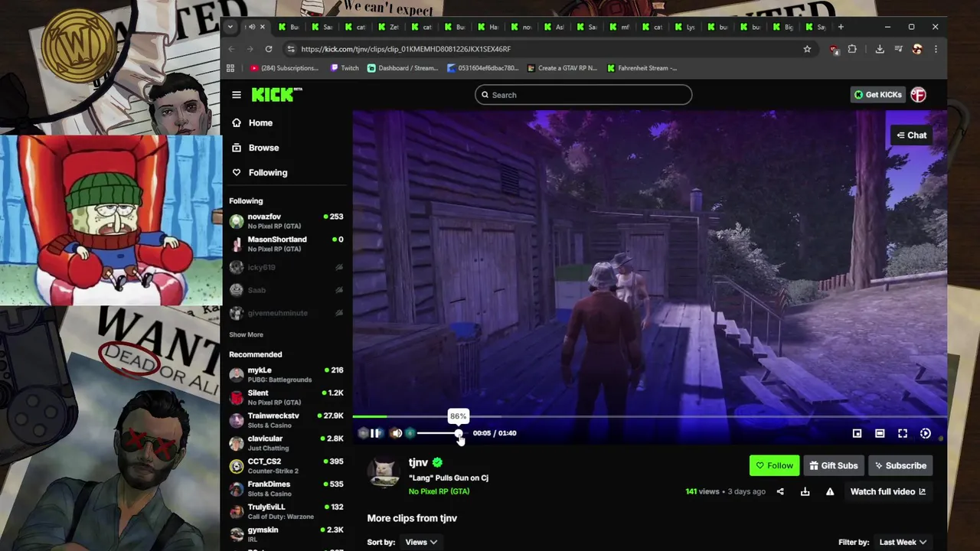Open novazfov's channel in Following list

[286, 221]
